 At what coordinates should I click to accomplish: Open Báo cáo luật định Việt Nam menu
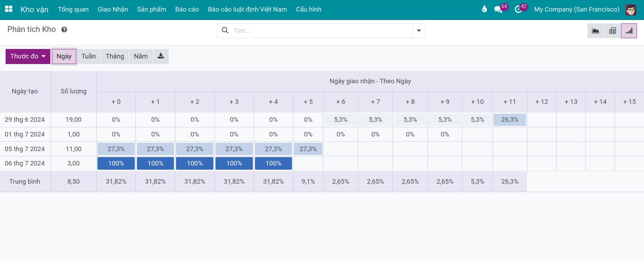(247, 9)
